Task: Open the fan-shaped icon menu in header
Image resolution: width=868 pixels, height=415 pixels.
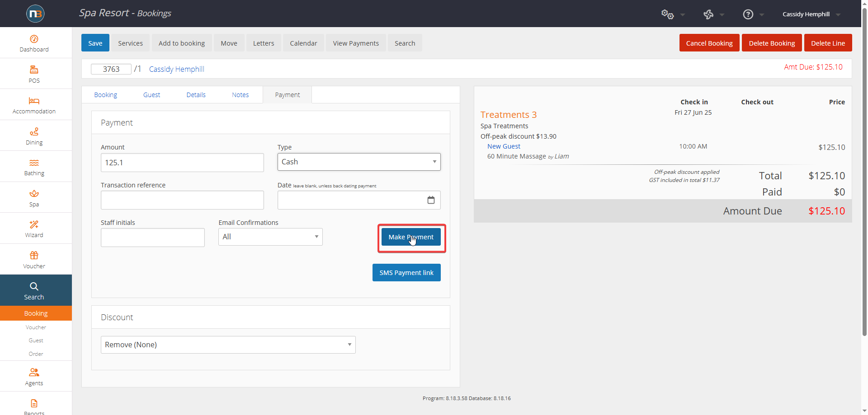Action: [x=708, y=14]
